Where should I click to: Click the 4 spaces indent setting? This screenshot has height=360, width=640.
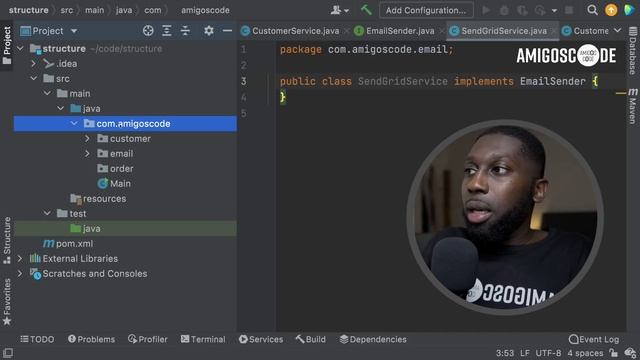click(x=585, y=353)
